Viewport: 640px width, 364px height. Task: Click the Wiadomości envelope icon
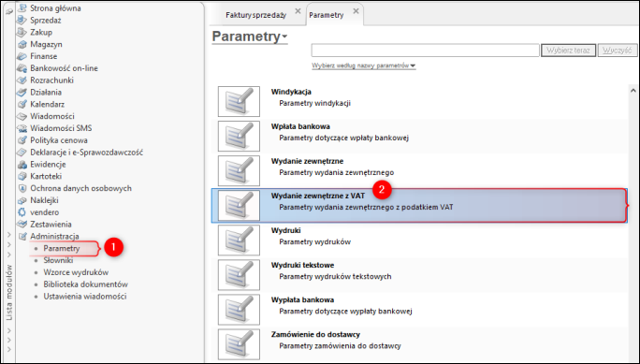22,116
